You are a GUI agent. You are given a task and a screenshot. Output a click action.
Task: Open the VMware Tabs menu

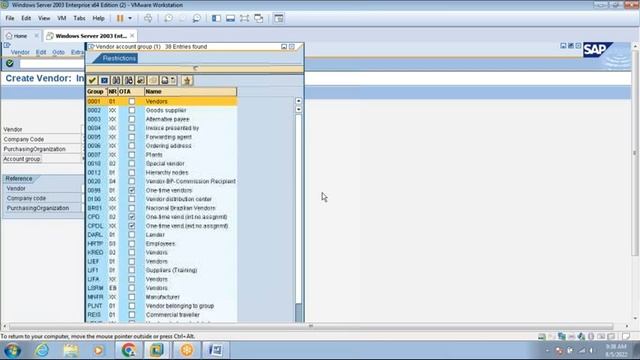[x=79, y=18]
